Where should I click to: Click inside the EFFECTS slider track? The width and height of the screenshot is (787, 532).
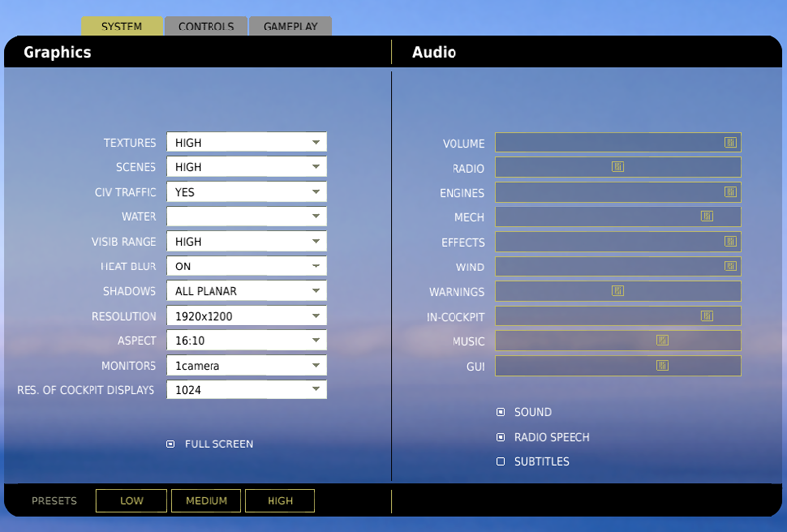point(610,242)
